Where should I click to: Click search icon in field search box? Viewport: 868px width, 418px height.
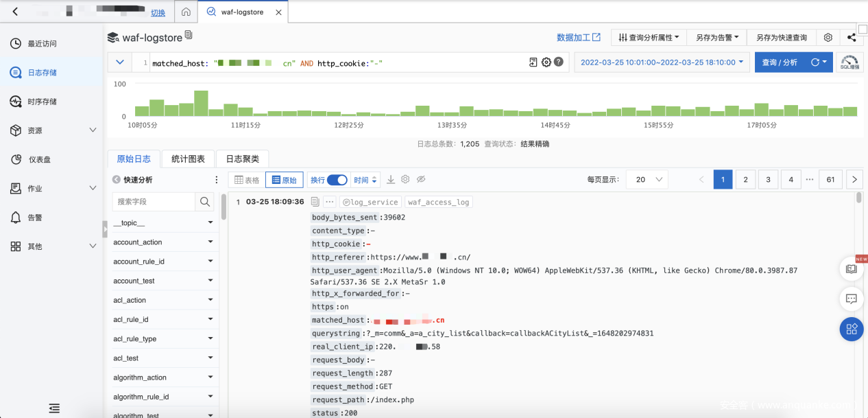click(x=204, y=202)
